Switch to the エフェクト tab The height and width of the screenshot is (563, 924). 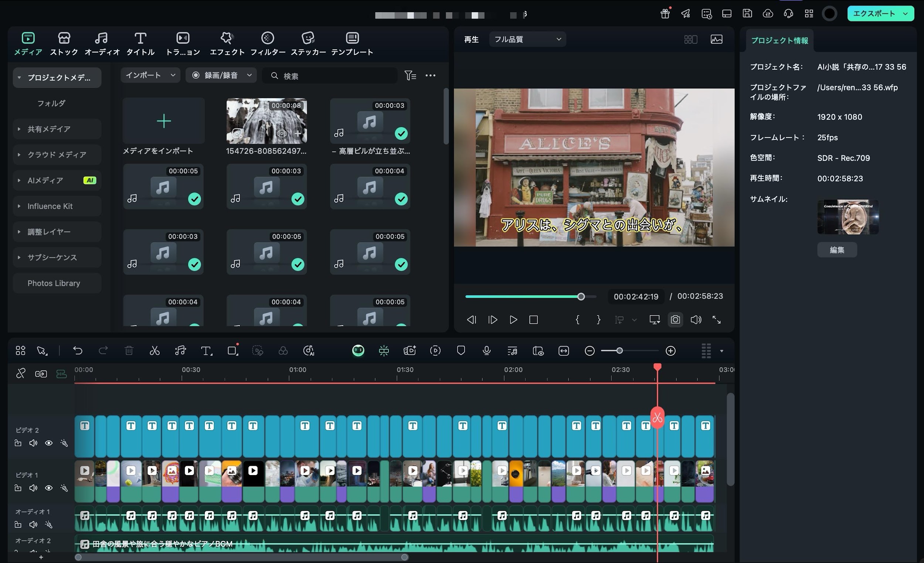pyautogui.click(x=227, y=44)
